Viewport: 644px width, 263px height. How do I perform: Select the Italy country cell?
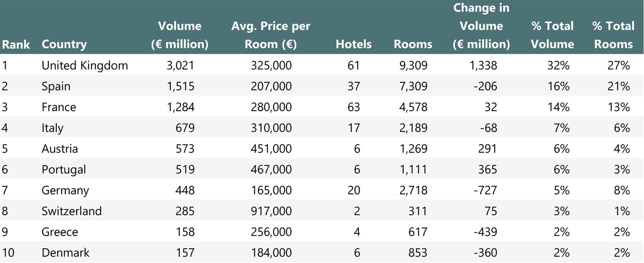pos(52,128)
